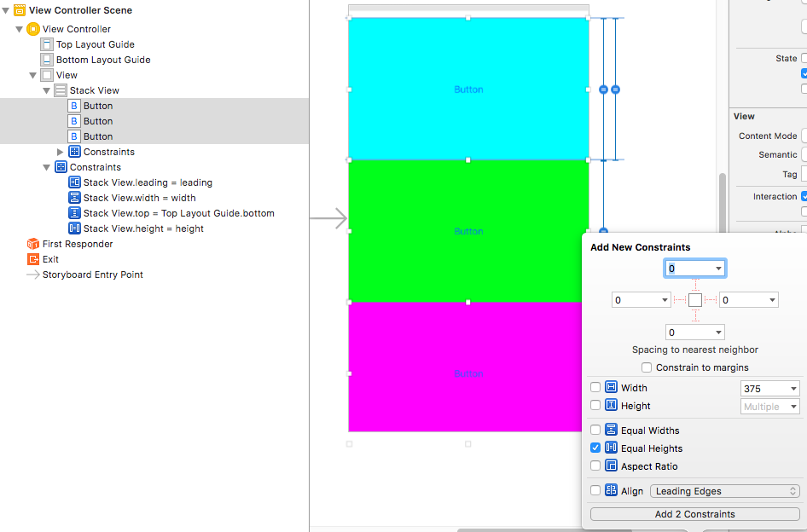Enable the Equal Widths checkbox

pos(595,431)
